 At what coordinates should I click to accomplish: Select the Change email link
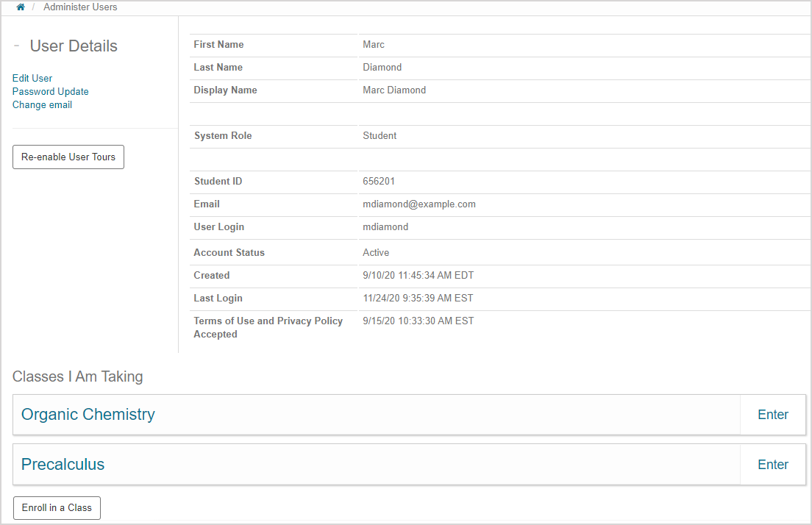point(42,104)
